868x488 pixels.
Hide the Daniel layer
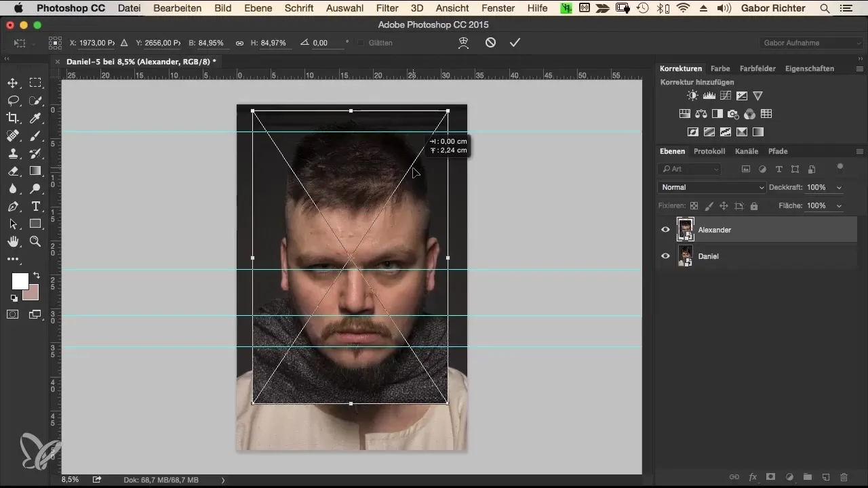click(665, 256)
